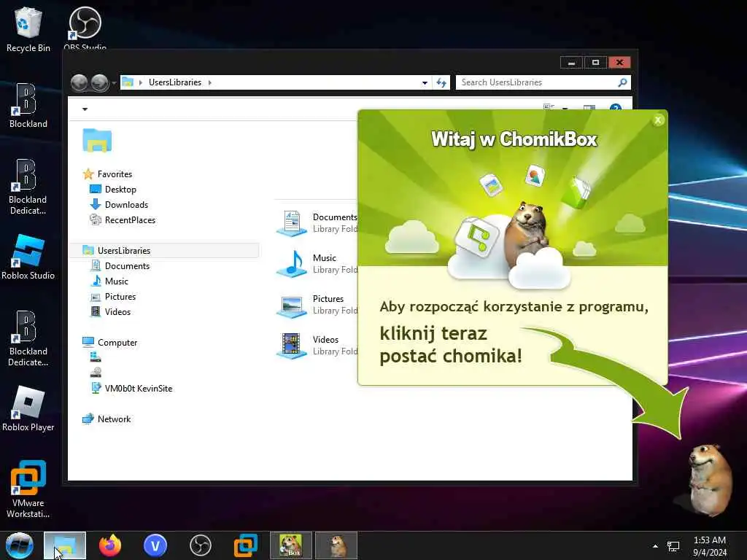Open the recent locations arrow beside Forward
Screen dimensions: 747x560
click(x=114, y=83)
